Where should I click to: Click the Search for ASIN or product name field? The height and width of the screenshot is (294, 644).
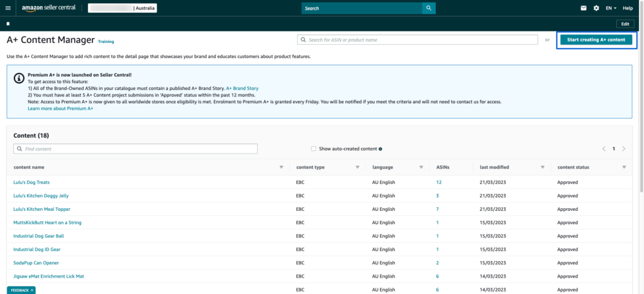pyautogui.click(x=418, y=40)
